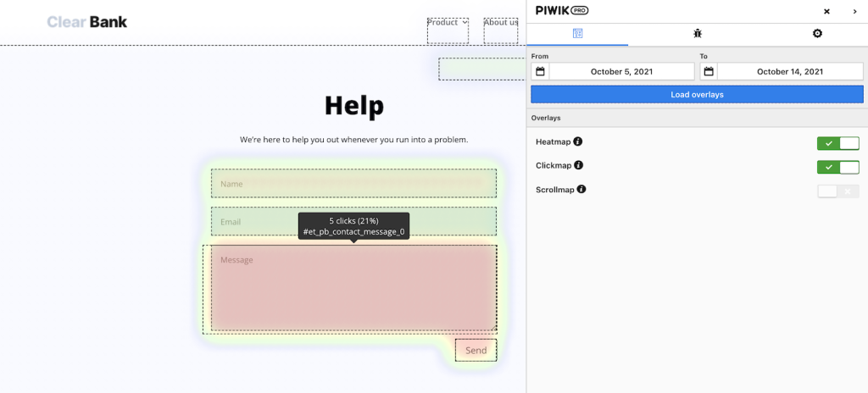
Task: Click into the Message text area
Action: 353,288
